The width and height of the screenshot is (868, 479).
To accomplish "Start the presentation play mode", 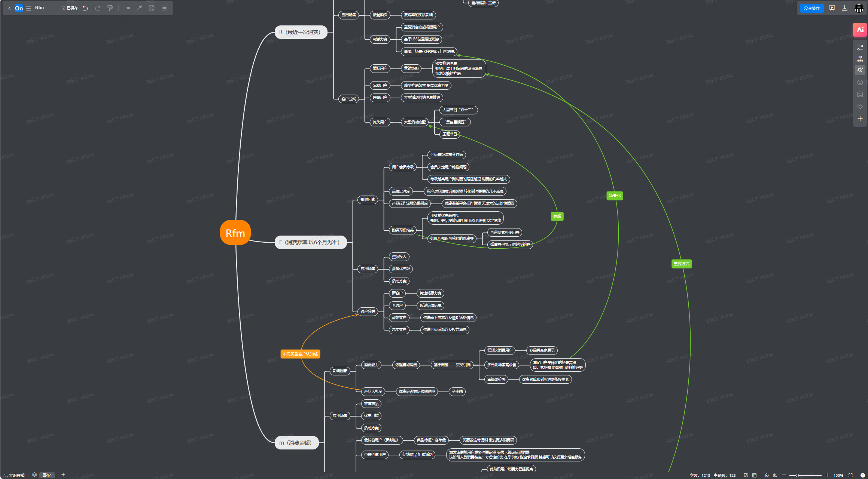I will 832,8.
